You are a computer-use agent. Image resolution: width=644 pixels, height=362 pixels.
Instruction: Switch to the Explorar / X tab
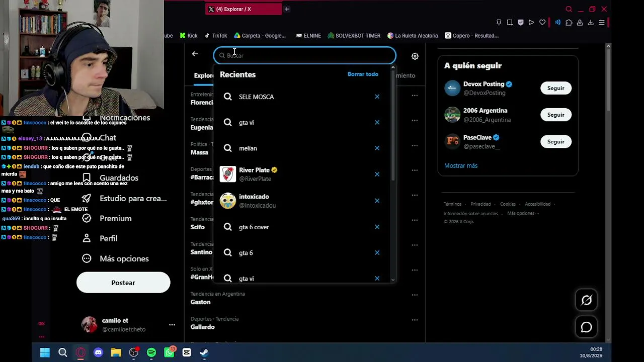tap(244, 9)
